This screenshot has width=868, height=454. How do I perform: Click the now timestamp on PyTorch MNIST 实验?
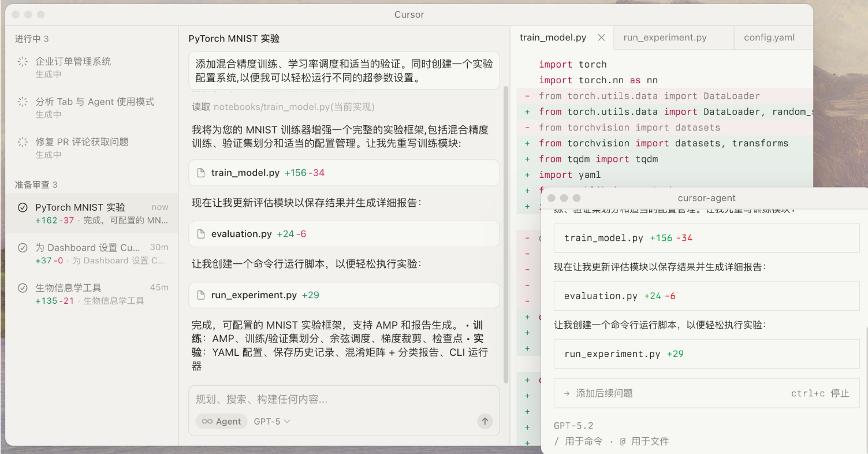[x=160, y=207]
